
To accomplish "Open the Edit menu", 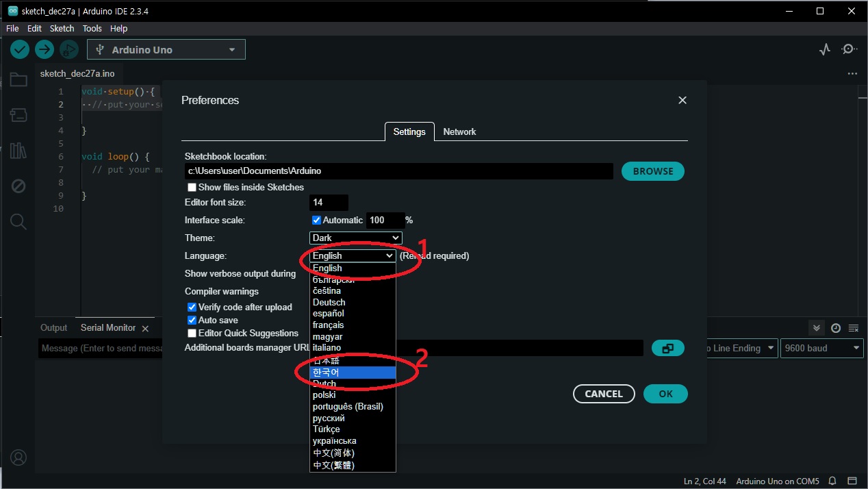I will click(x=34, y=29).
